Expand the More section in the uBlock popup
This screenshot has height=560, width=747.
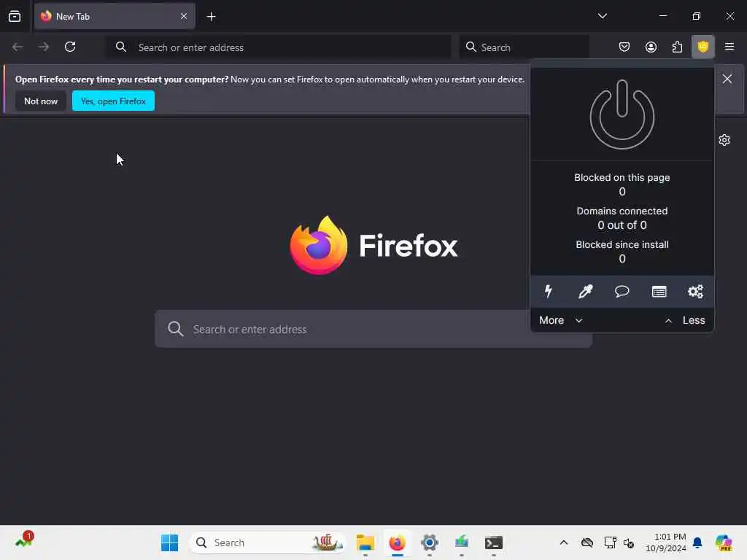coord(561,320)
